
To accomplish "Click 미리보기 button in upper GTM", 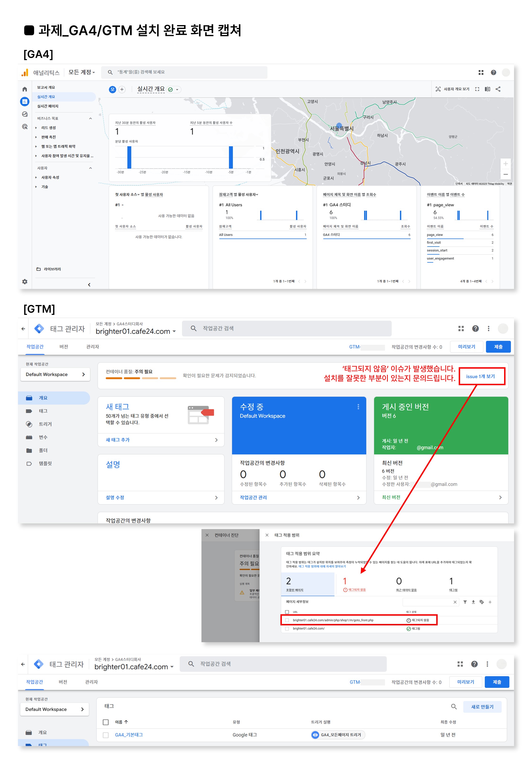I will point(466,347).
